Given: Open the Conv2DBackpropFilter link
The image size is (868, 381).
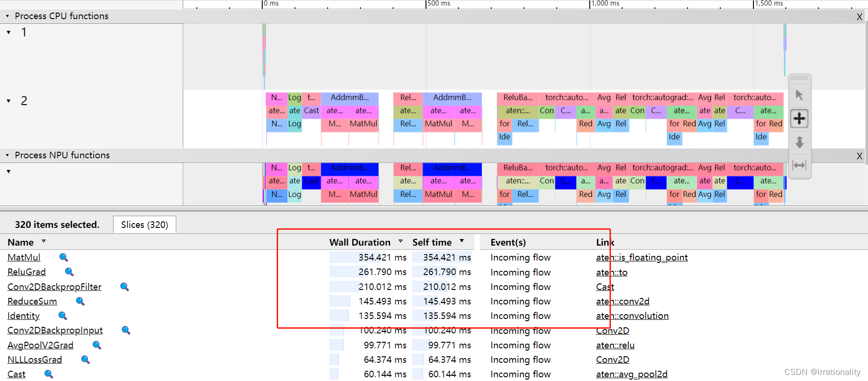Looking at the screenshot, I should (x=54, y=287).
